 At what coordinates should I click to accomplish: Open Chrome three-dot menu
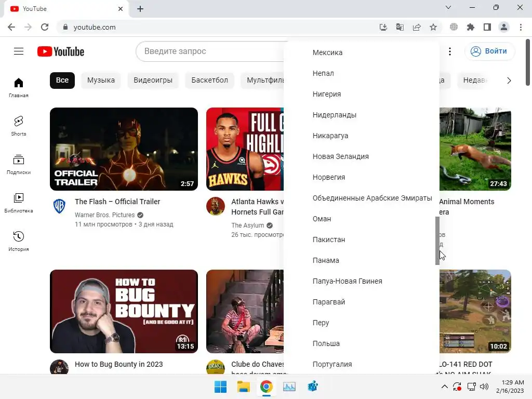pos(521,27)
